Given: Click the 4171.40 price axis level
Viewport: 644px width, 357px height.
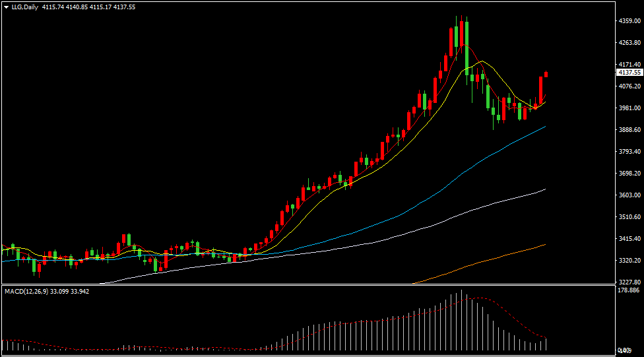Looking at the screenshot, I should pos(629,64).
